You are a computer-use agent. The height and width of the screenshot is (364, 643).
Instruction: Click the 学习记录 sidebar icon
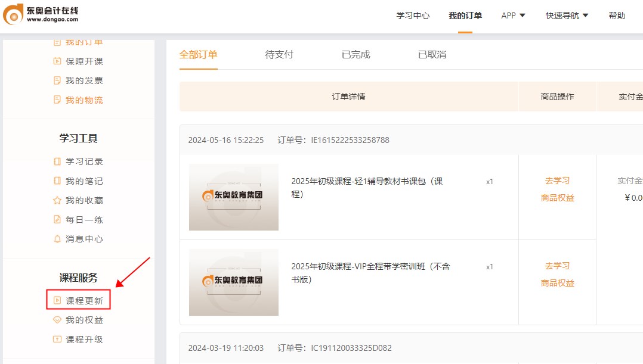click(57, 161)
